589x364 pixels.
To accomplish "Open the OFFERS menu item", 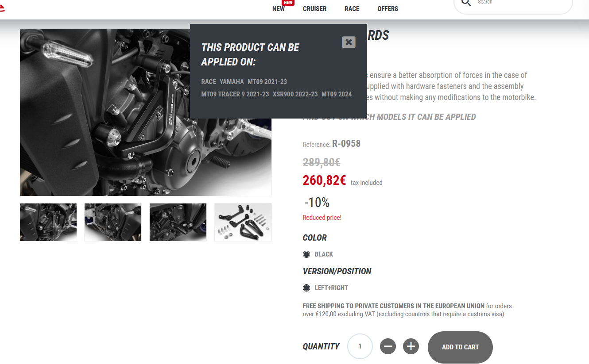I will [x=388, y=9].
